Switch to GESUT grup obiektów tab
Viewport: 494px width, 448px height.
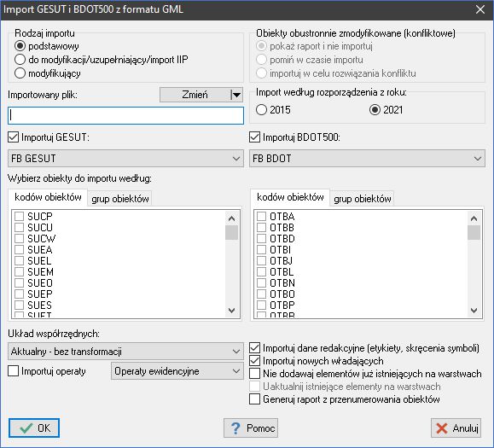[120, 199]
